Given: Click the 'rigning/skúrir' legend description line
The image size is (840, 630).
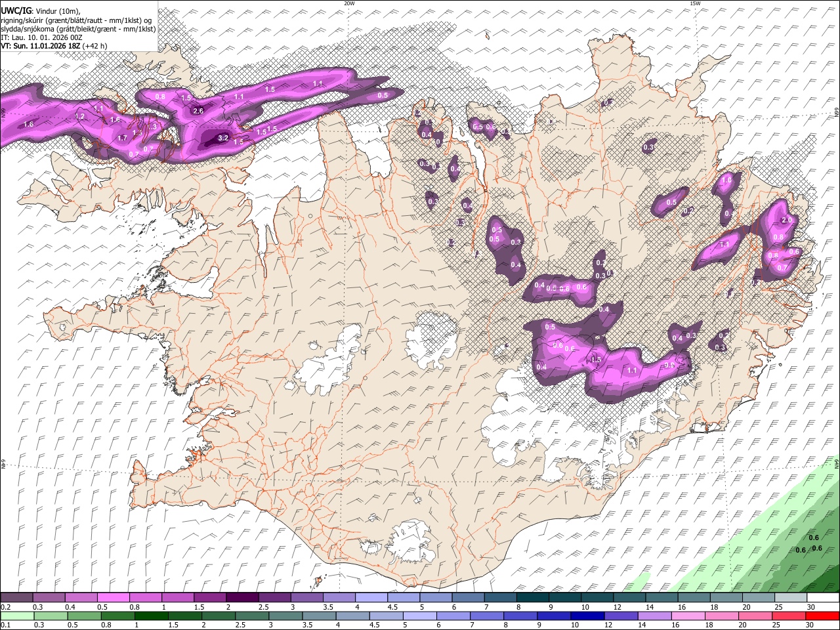Looking at the screenshot, I should point(77,20).
